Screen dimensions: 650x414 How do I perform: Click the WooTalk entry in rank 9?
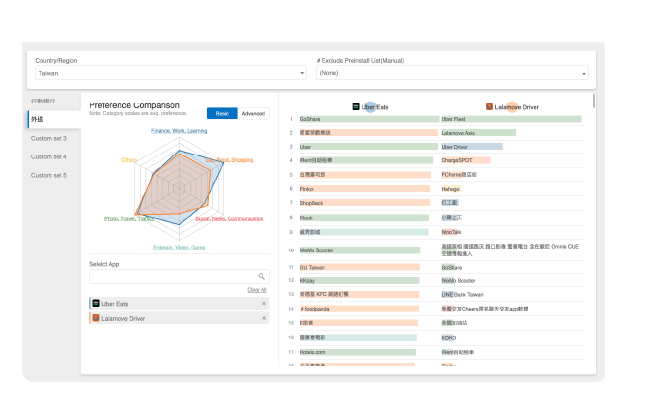click(451, 232)
